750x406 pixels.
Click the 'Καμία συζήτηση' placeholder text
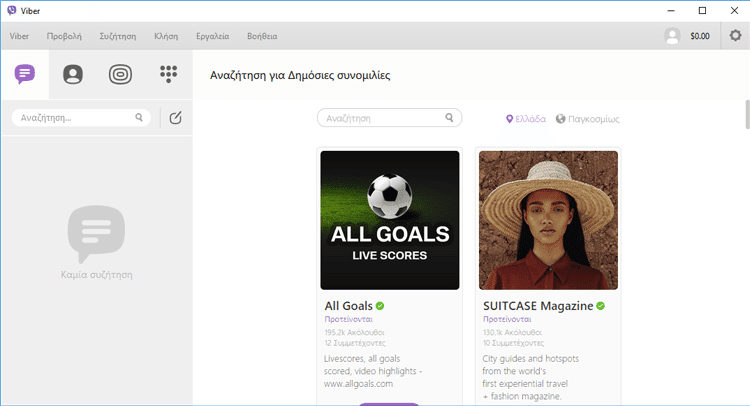97,274
